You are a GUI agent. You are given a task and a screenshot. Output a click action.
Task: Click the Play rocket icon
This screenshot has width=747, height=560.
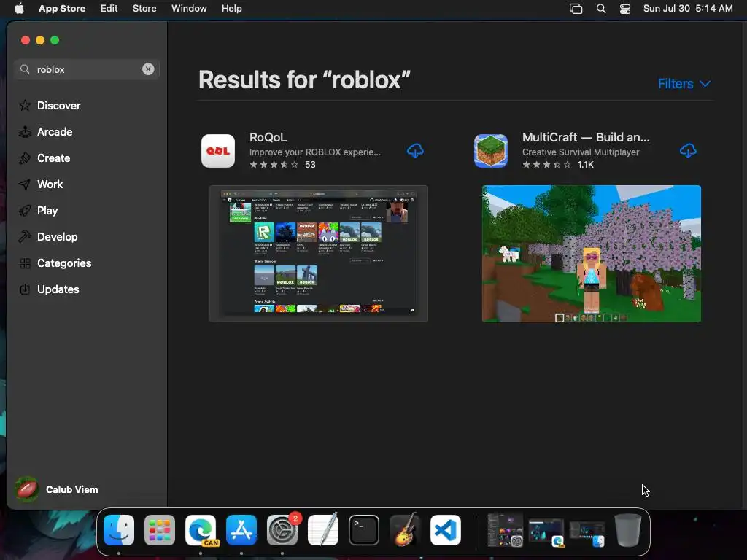25,211
